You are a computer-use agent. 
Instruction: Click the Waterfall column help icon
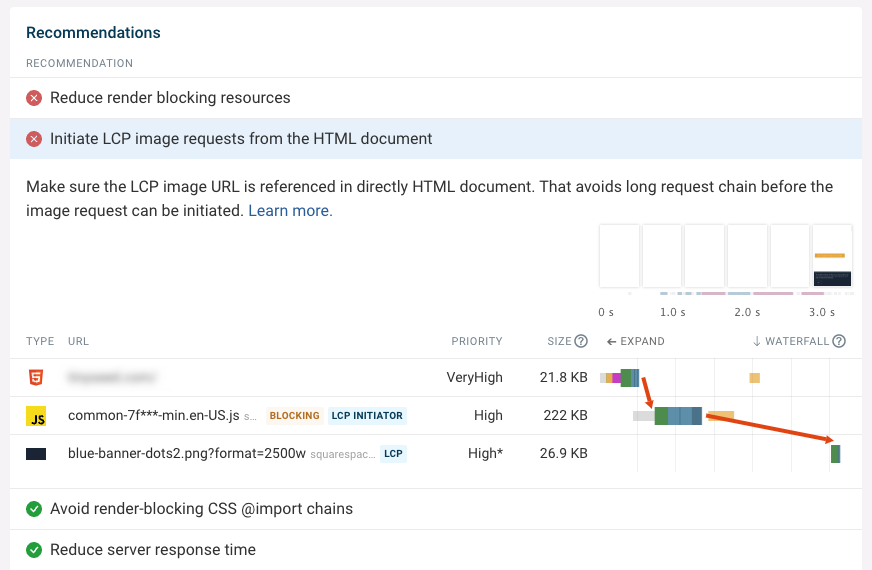(x=839, y=341)
